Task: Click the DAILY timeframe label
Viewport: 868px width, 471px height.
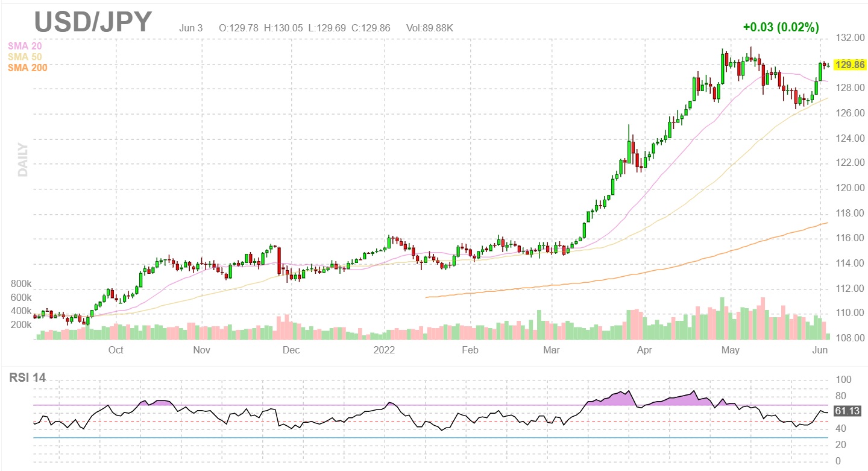Action: tap(23, 159)
